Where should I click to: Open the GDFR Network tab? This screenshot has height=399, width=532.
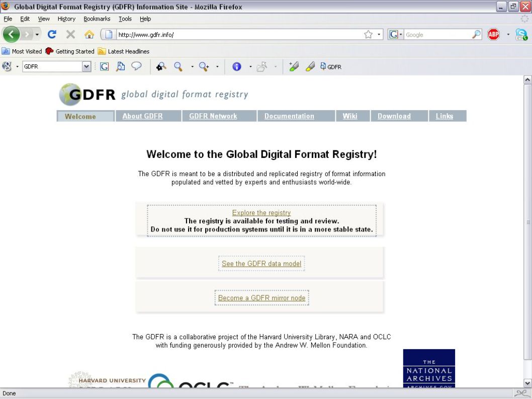(x=219, y=116)
